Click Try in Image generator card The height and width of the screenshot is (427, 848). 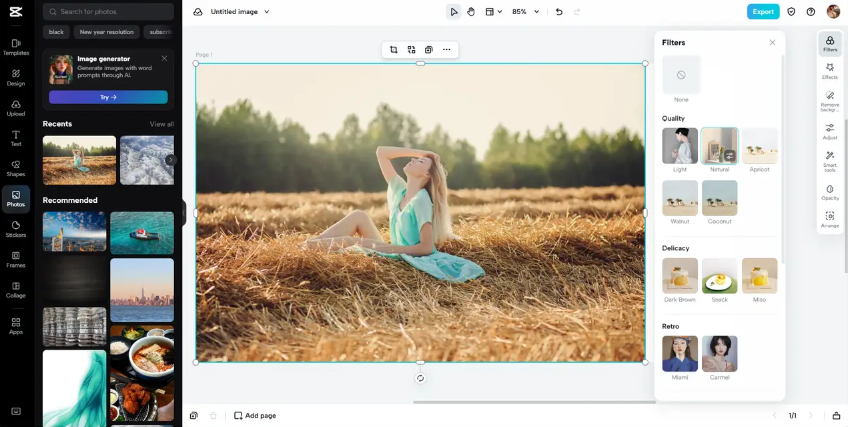108,97
